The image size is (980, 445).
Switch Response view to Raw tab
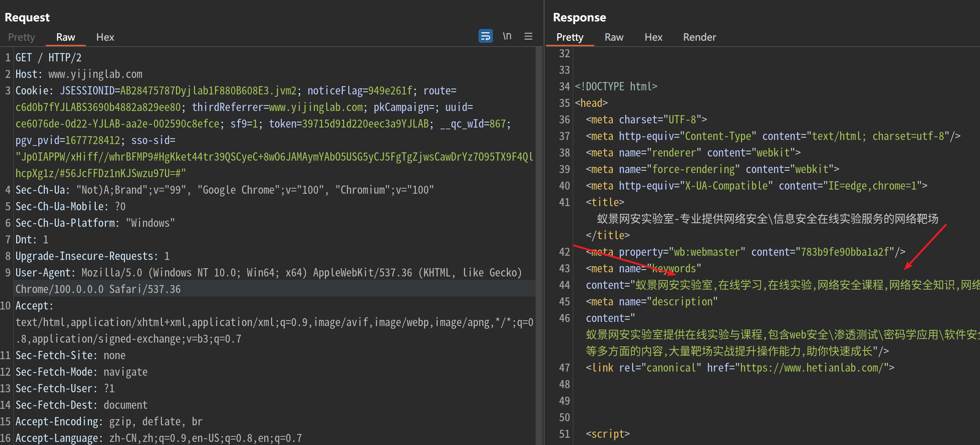613,37
